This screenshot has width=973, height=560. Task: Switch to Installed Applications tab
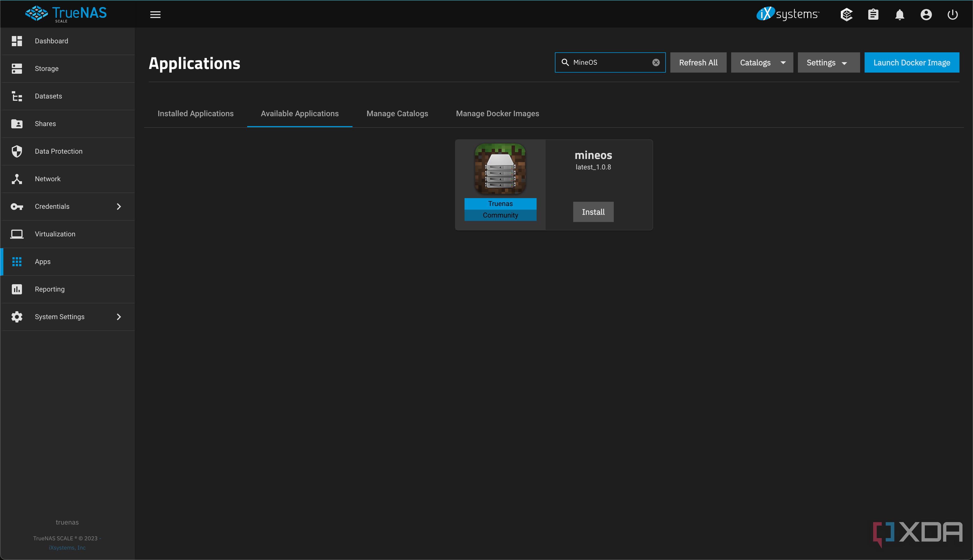click(195, 114)
